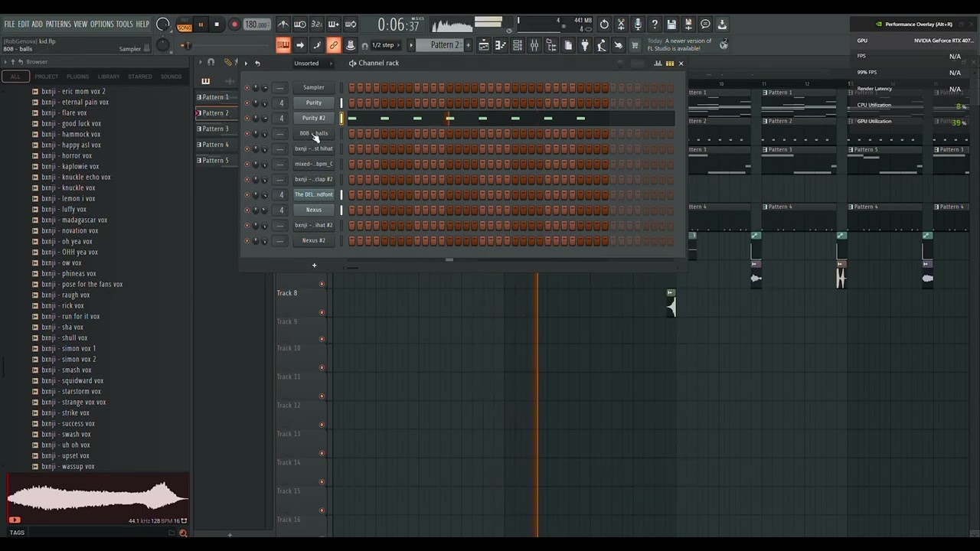Open the chat/feedback speech bubble icon

click(705, 24)
